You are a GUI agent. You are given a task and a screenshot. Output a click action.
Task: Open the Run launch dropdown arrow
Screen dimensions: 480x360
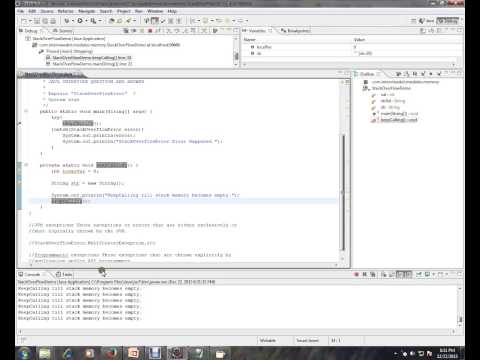86,21
